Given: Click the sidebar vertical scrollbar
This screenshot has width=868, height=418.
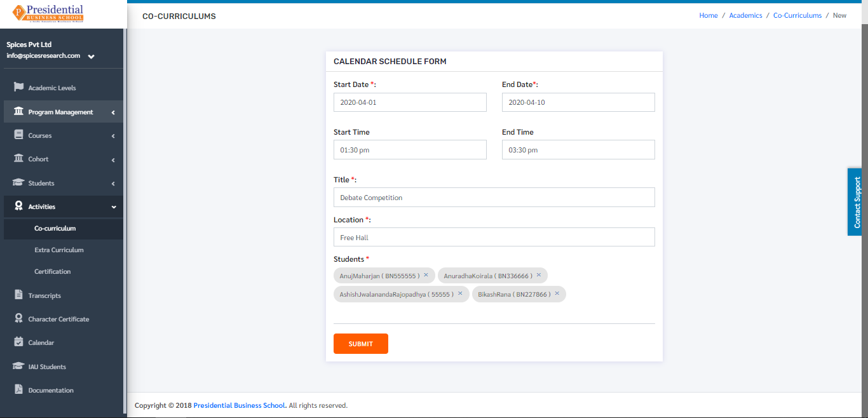Looking at the screenshot, I should coord(125,222).
